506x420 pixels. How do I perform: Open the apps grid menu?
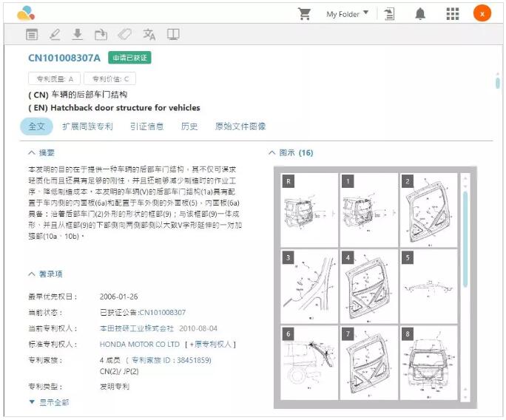coord(452,14)
